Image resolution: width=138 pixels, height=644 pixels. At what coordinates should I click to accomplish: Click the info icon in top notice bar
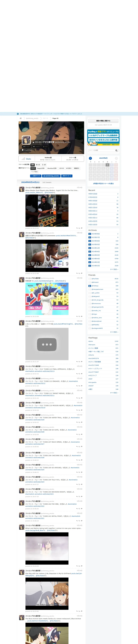point(18,114)
